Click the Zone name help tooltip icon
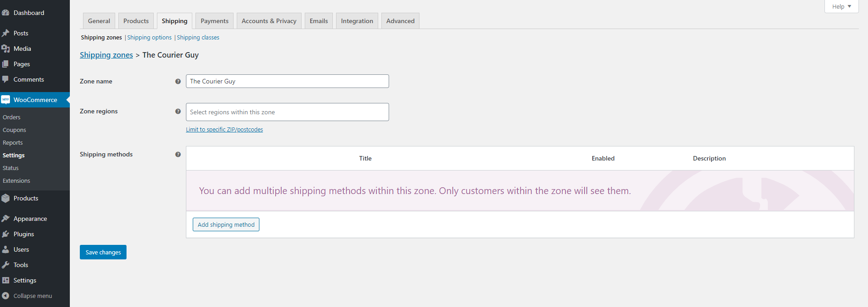868x307 pixels. point(178,82)
